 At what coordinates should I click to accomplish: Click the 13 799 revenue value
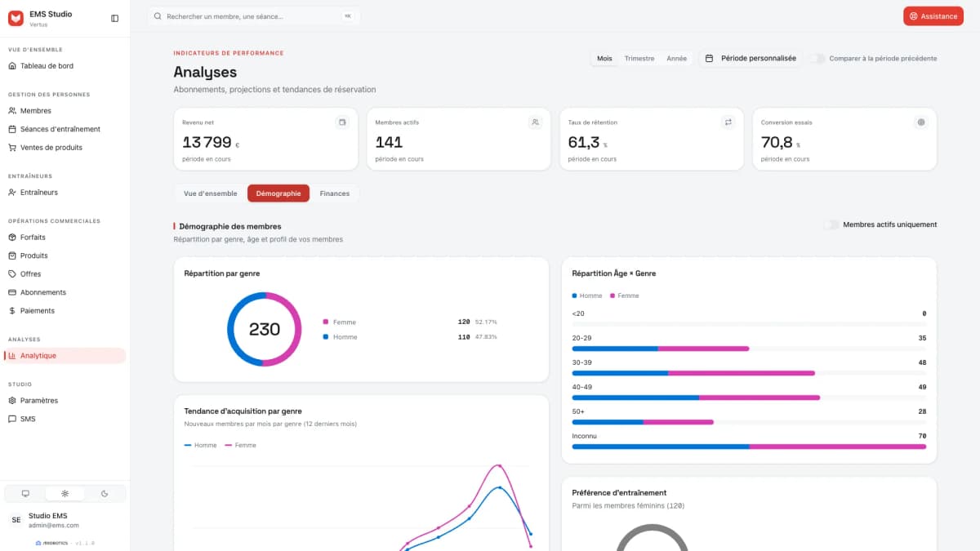tap(207, 142)
